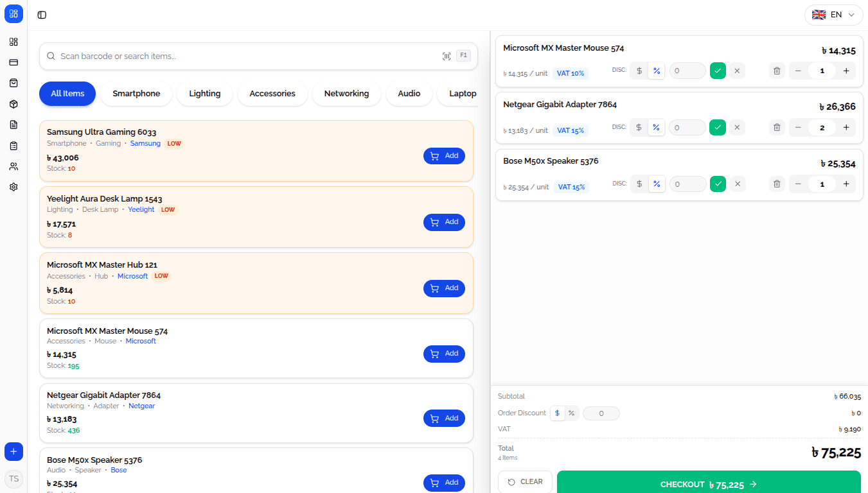Screen dimensions: 868x493
Task: Filter by Laptop category
Action: pos(457,94)
